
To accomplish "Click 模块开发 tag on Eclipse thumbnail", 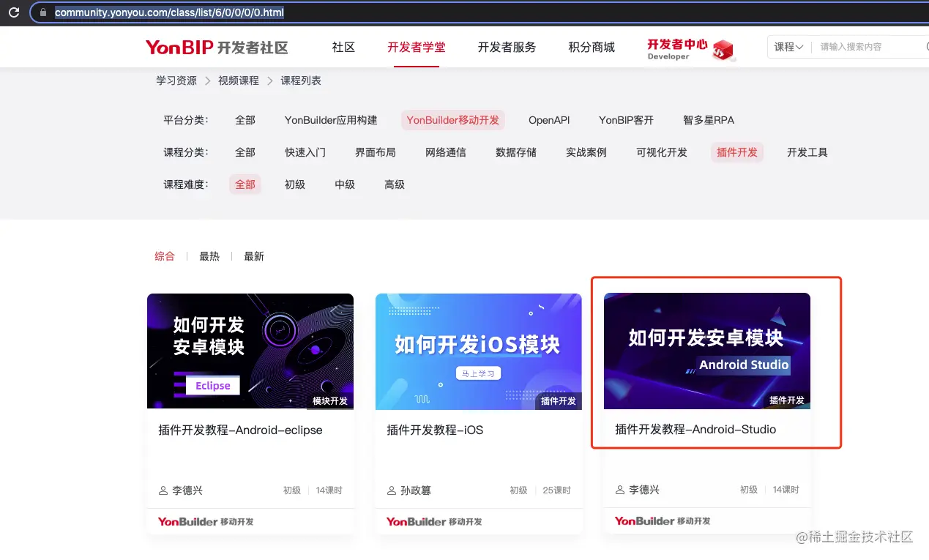I will 330,401.
